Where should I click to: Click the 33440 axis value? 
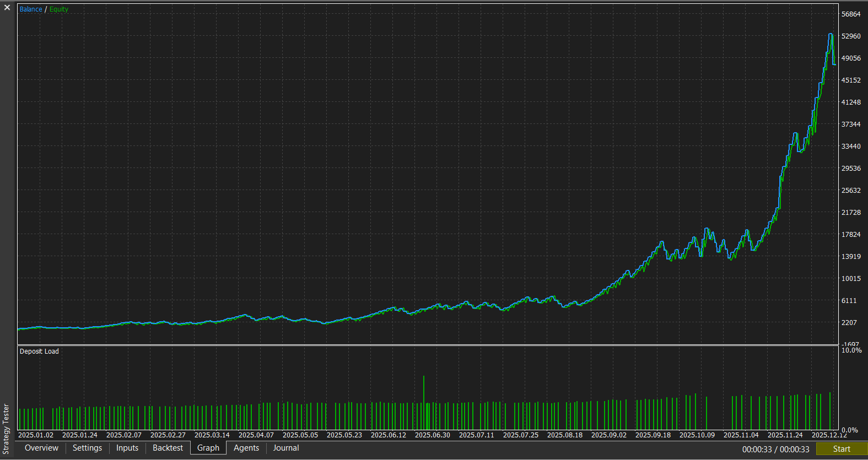click(851, 147)
